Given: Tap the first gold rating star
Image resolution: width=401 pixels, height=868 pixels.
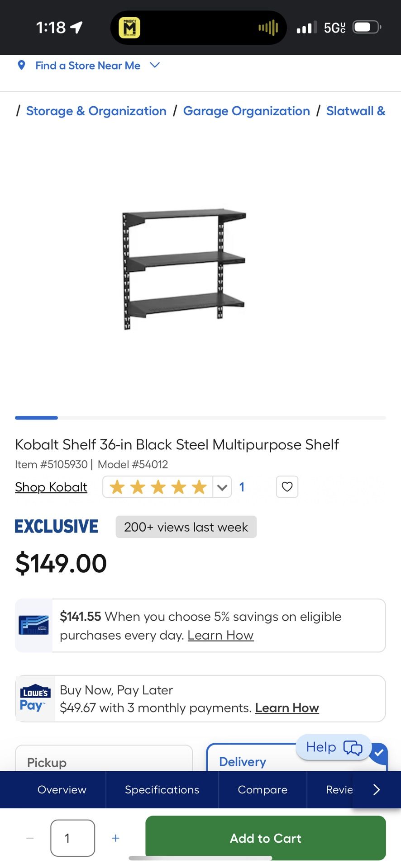Looking at the screenshot, I should click(x=117, y=487).
